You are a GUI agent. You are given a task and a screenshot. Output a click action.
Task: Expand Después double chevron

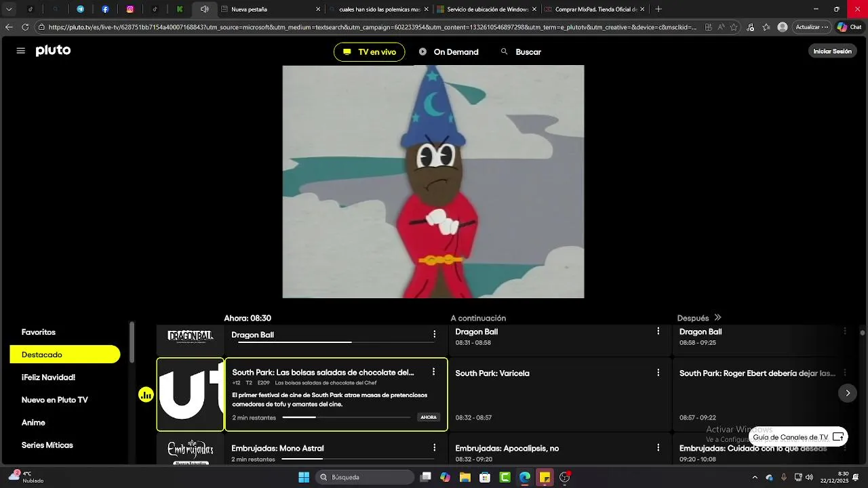pos(717,318)
